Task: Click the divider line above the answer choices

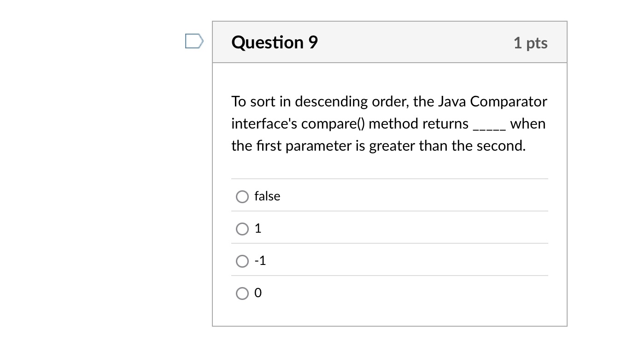Action: coord(389,179)
